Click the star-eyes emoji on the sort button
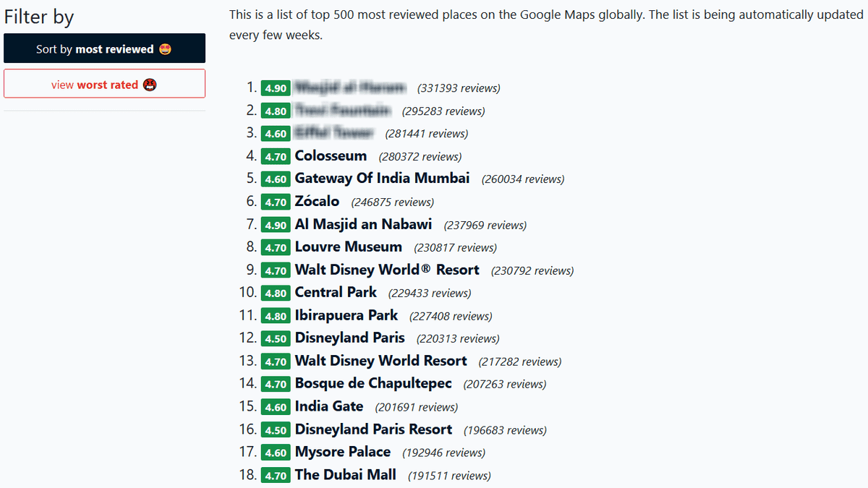This screenshot has width=868, height=488. 165,48
